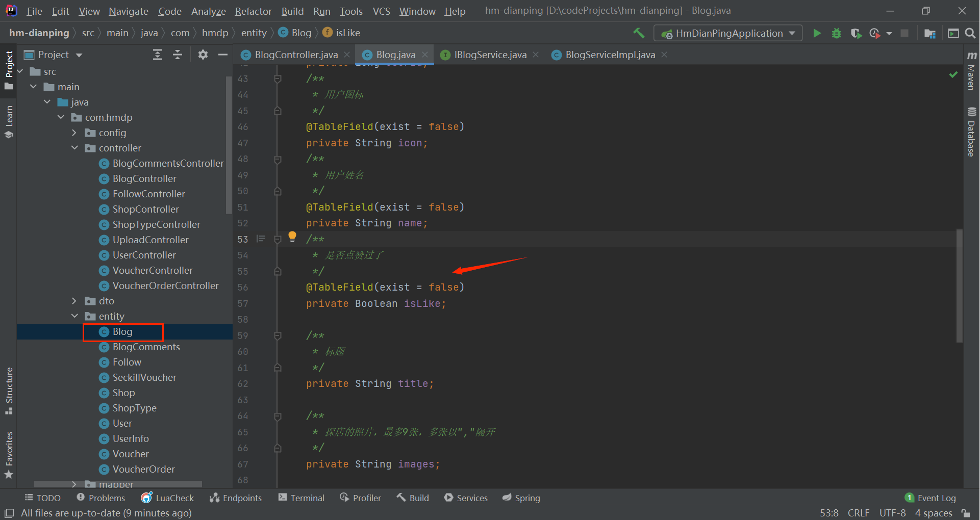Open the Endpoints tool window
The image size is (980, 520).
[236, 498]
